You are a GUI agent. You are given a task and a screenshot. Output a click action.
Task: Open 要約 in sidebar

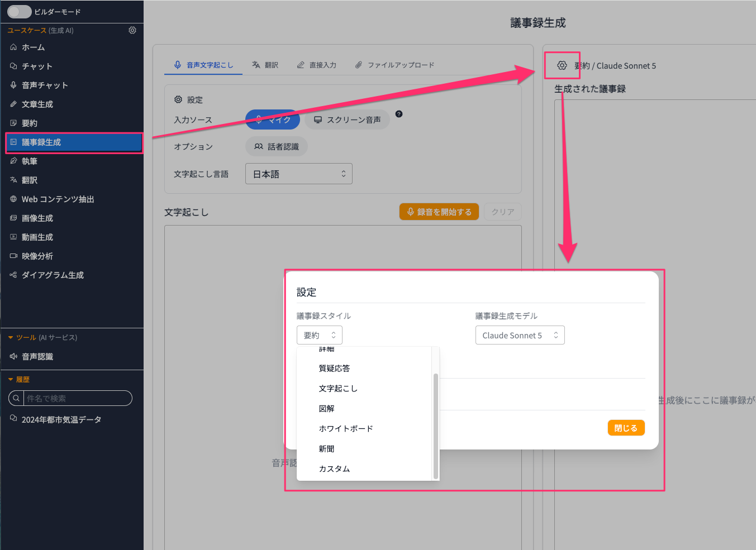(73, 123)
